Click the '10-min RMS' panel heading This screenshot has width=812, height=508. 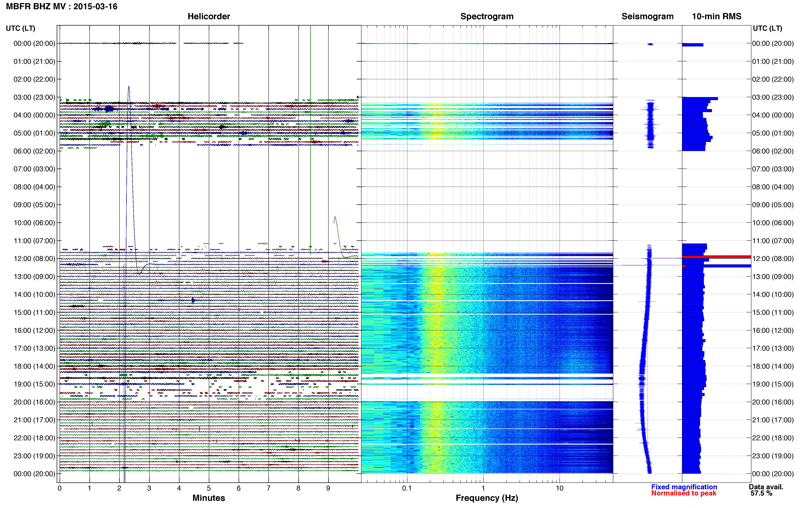(717, 16)
